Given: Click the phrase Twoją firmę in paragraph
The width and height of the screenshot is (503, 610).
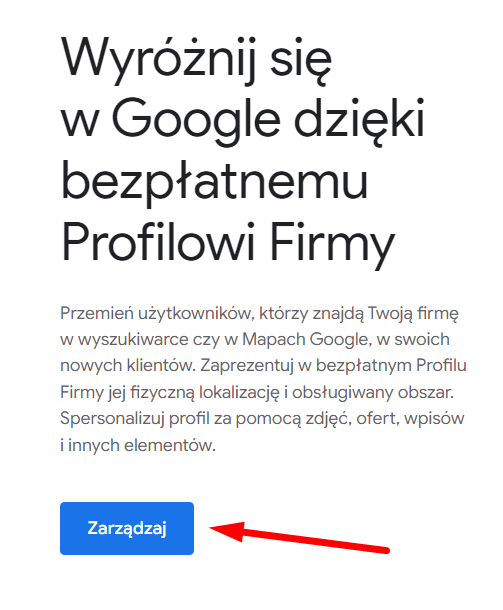Looking at the screenshot, I should (414, 314).
